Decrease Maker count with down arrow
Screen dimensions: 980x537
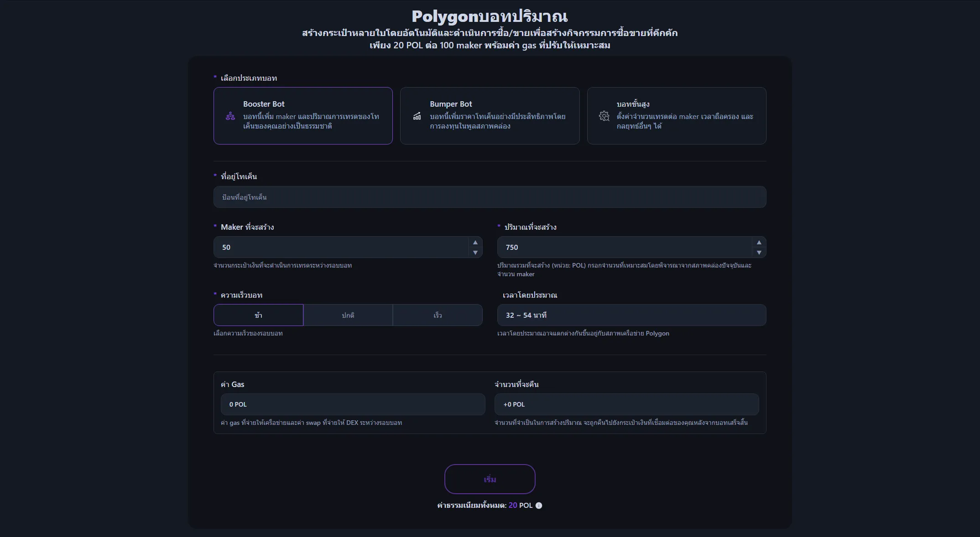[x=475, y=253]
